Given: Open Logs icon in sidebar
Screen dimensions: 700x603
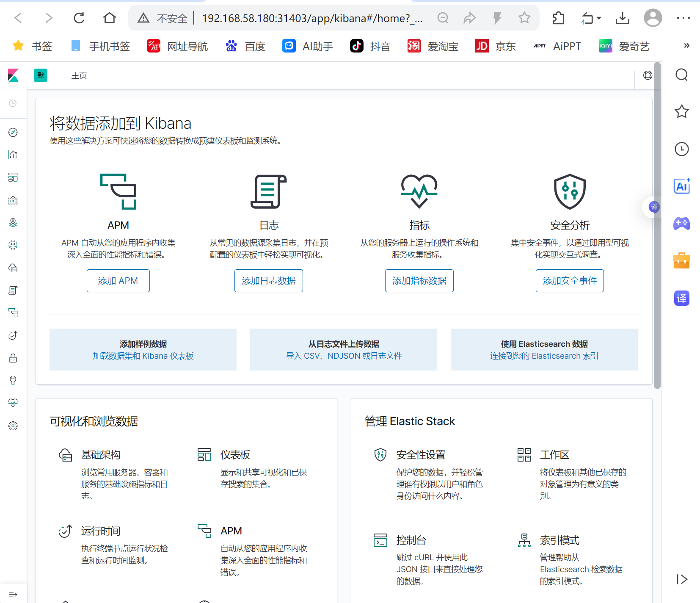Looking at the screenshot, I should click(x=13, y=290).
